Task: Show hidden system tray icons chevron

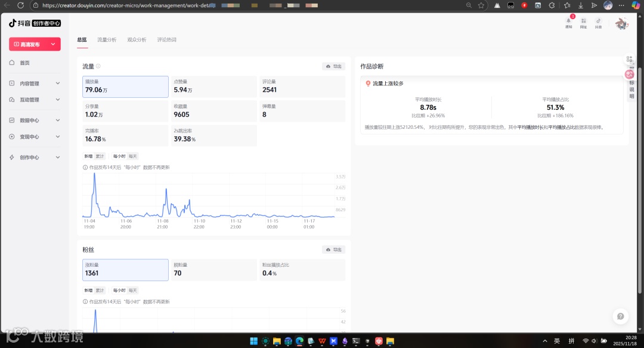Action: (x=545, y=341)
